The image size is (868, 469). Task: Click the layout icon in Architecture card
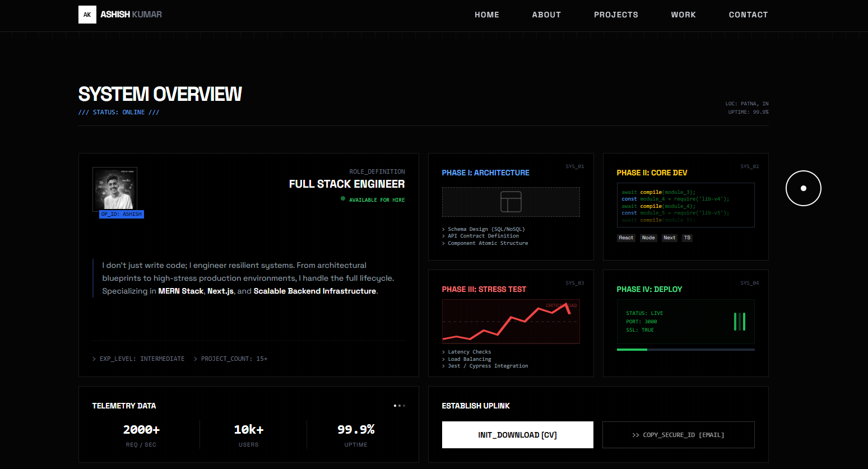pos(511,202)
